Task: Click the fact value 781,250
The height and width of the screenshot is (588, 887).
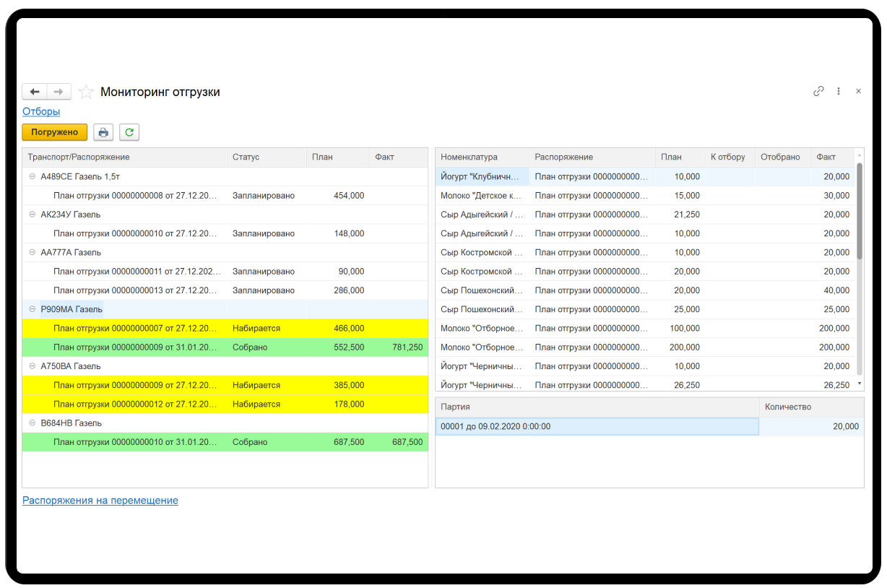Action: coord(407,347)
